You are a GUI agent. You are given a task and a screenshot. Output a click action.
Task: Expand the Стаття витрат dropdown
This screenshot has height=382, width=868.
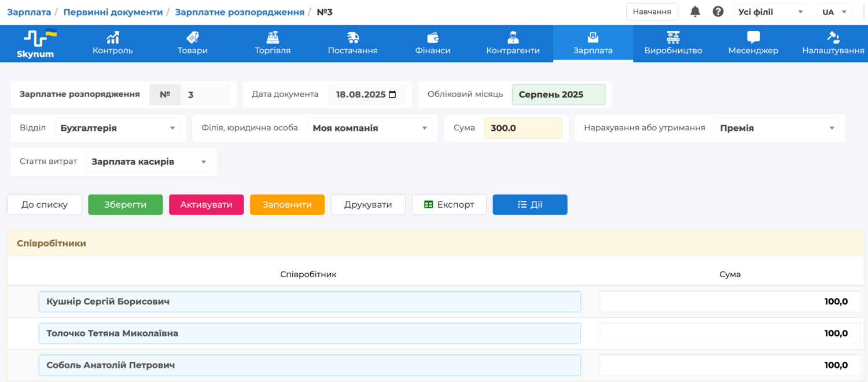(x=204, y=162)
